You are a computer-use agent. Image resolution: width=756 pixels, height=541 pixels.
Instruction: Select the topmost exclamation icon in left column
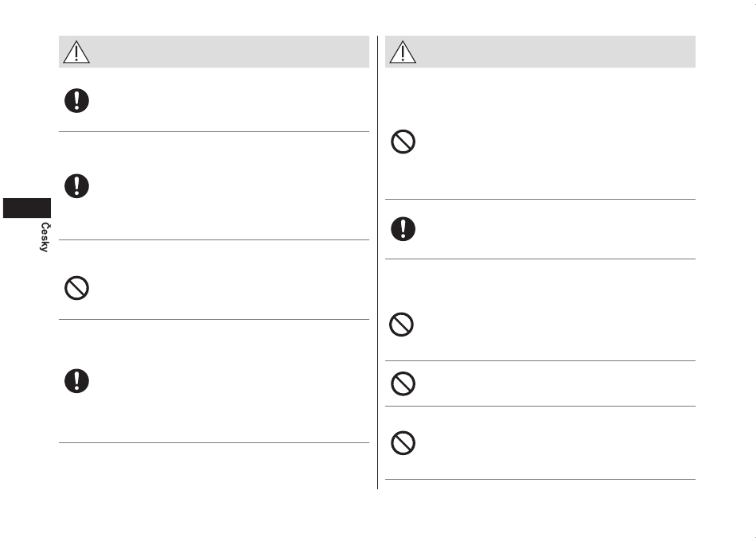76,101
